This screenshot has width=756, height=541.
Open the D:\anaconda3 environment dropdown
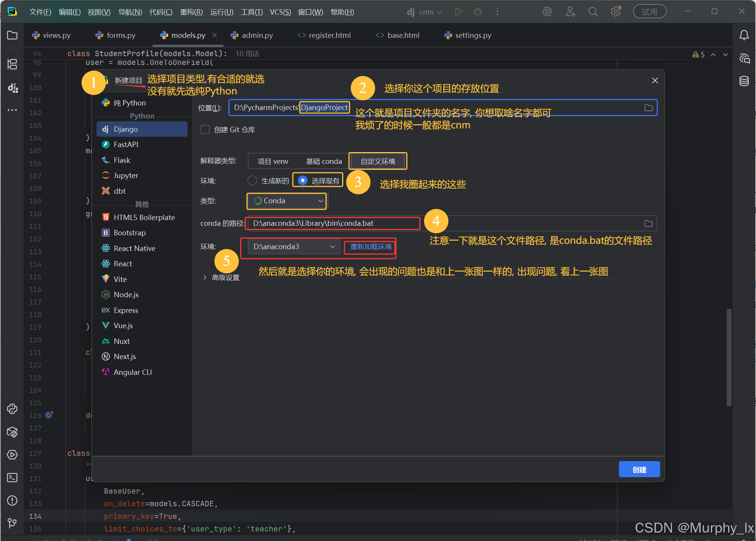293,247
